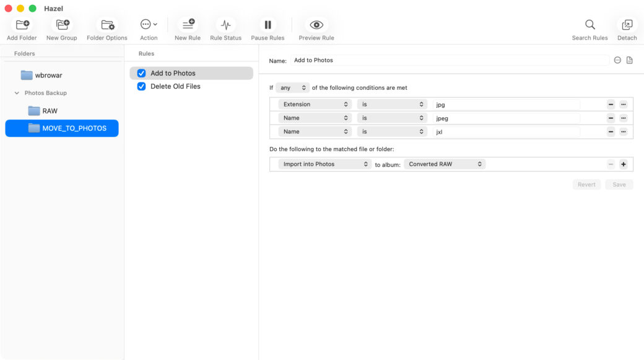
Task: Uncheck the Add to Photos rule
Action: (x=141, y=73)
